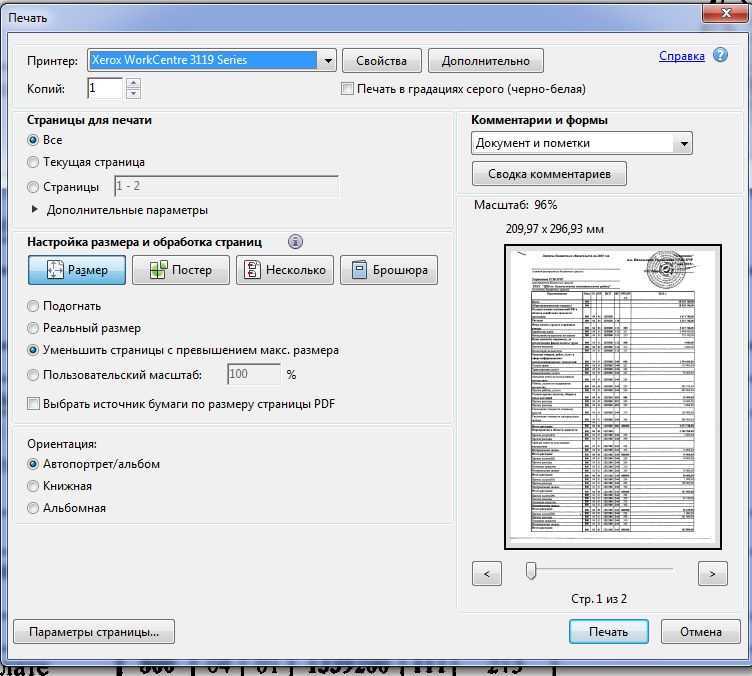Click the page range 1 - 2 field

click(x=226, y=186)
